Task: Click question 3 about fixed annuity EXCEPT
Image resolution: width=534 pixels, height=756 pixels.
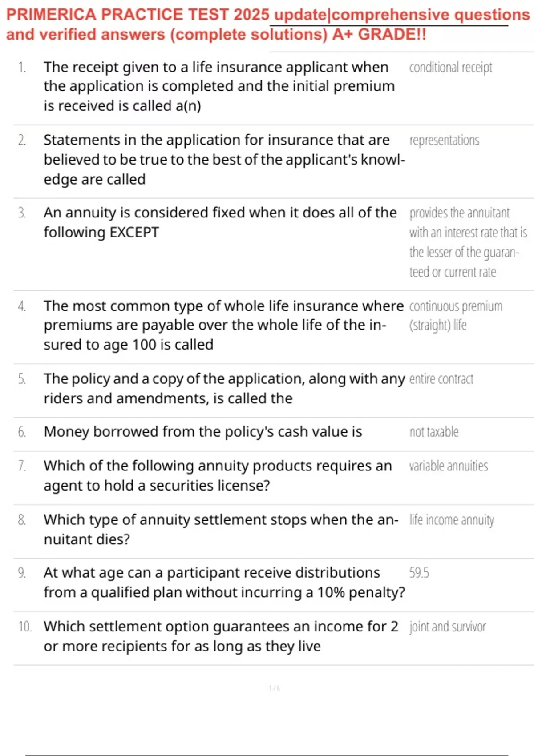Action: pyautogui.click(x=220, y=222)
